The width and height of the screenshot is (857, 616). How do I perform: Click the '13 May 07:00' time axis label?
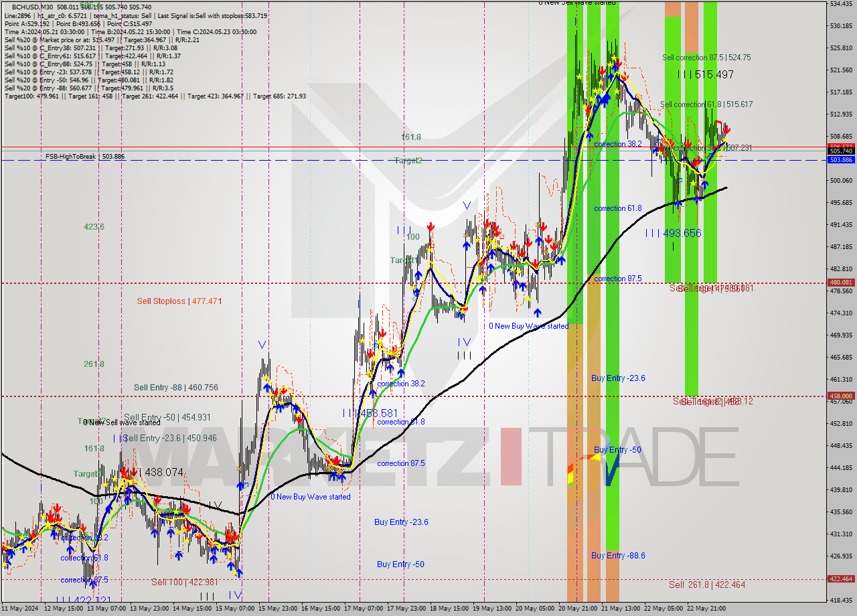pos(108,610)
